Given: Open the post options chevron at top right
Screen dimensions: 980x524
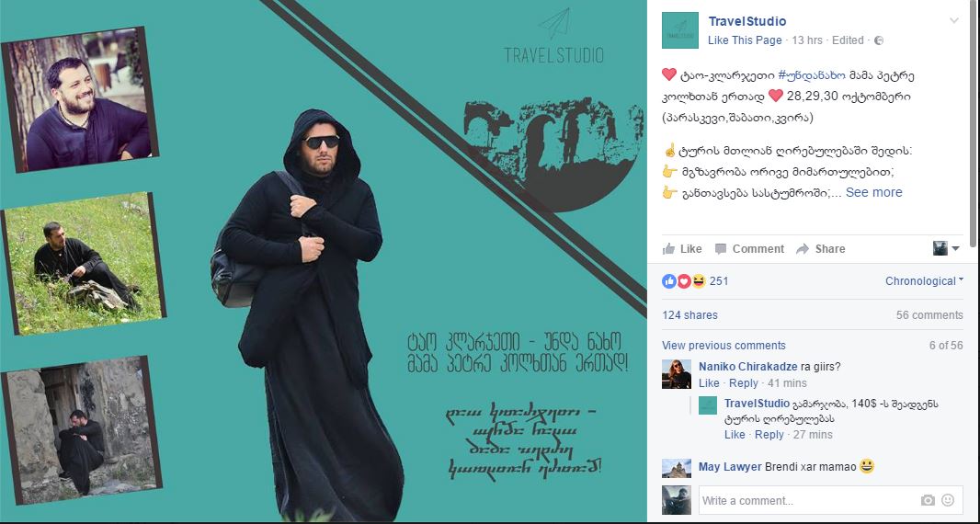Looking at the screenshot, I should (953, 20).
